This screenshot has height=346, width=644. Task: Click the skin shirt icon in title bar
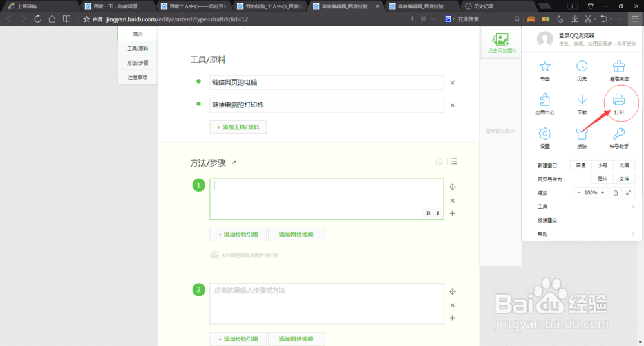pyautogui.click(x=591, y=6)
